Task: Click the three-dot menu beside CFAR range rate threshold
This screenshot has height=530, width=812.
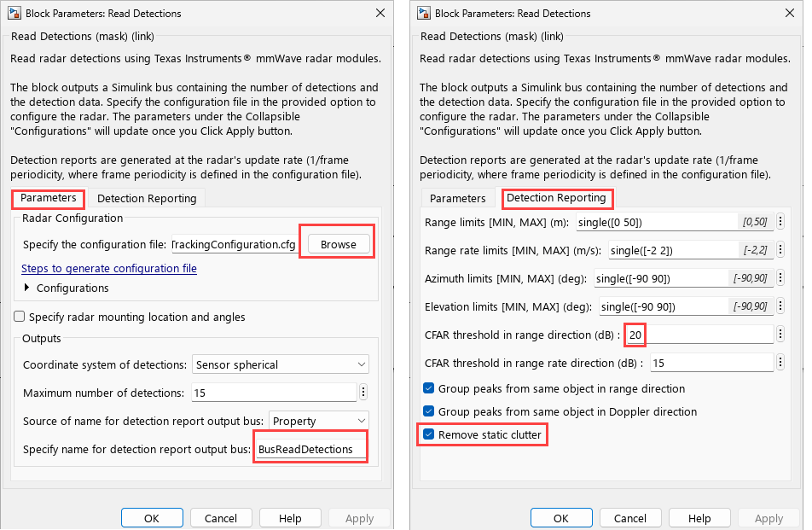Action: (x=780, y=362)
